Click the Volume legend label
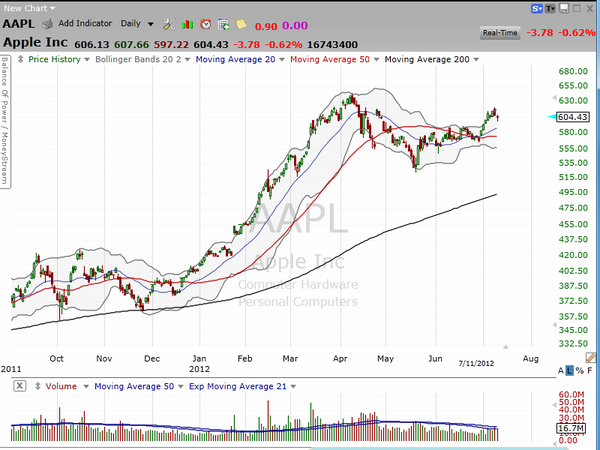This screenshot has width=600, height=450. pos(61,386)
